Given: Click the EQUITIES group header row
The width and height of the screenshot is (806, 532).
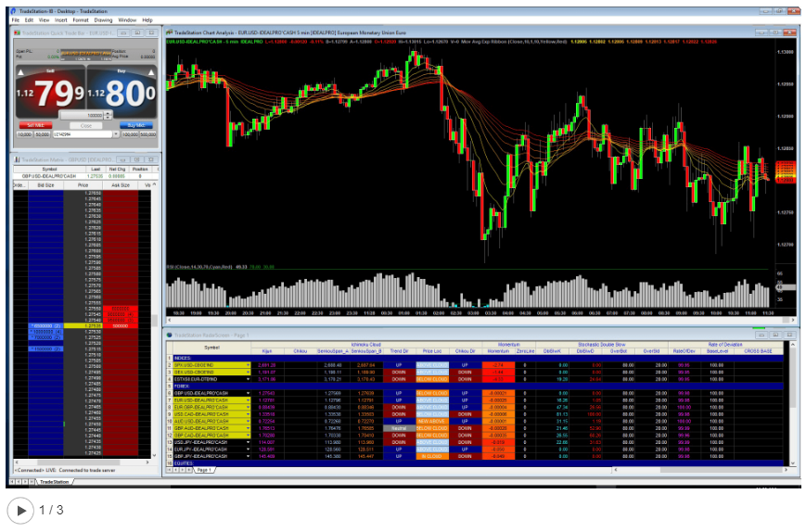Looking at the screenshot, I should coord(478,463).
